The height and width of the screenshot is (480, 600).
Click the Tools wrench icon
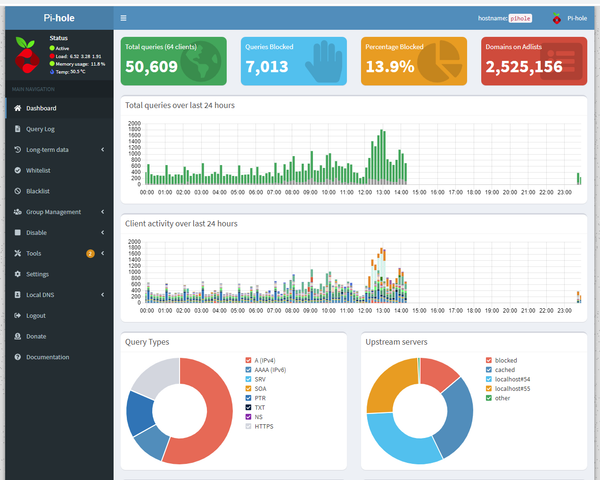click(18, 253)
